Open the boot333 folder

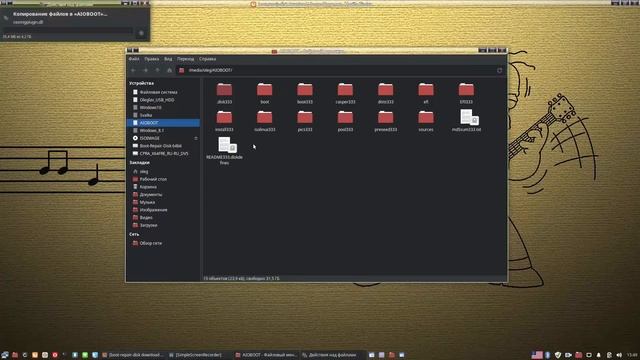(305, 93)
